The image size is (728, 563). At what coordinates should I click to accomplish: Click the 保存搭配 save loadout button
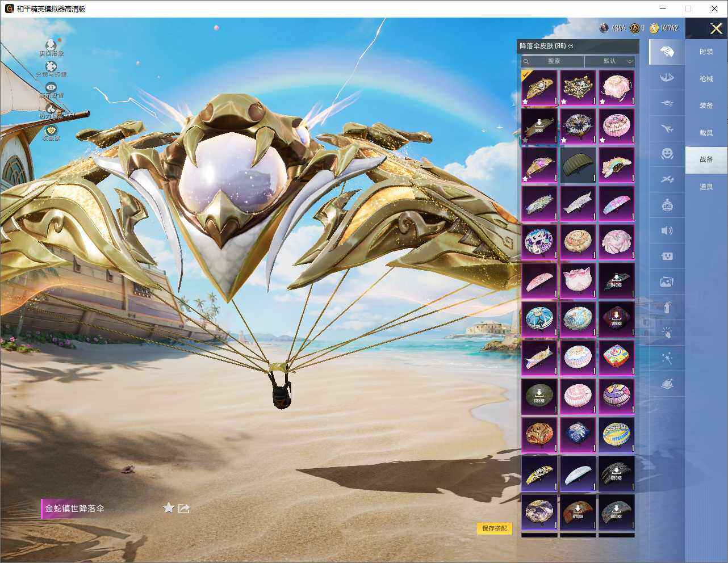point(495,528)
